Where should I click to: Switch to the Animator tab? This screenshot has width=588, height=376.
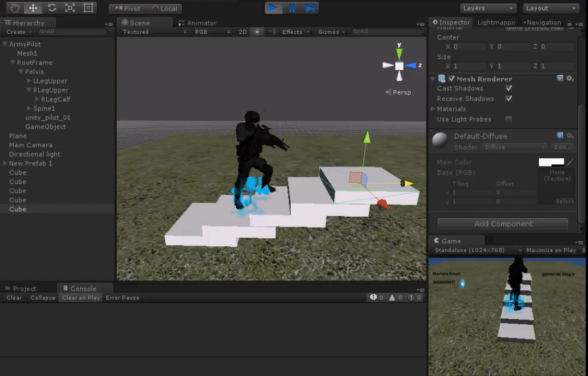[197, 23]
